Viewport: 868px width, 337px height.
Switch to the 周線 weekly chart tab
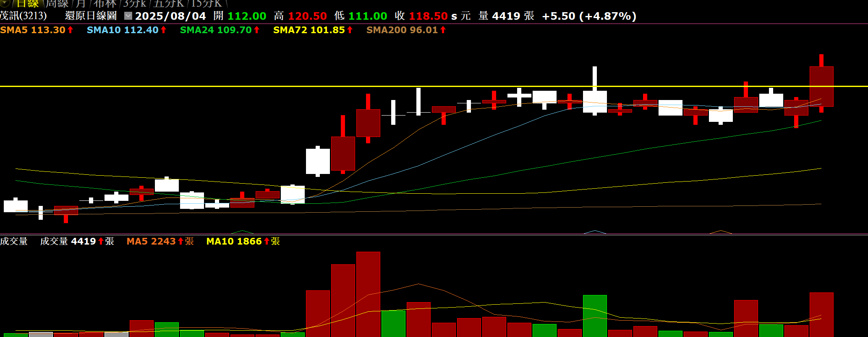[x=57, y=3]
